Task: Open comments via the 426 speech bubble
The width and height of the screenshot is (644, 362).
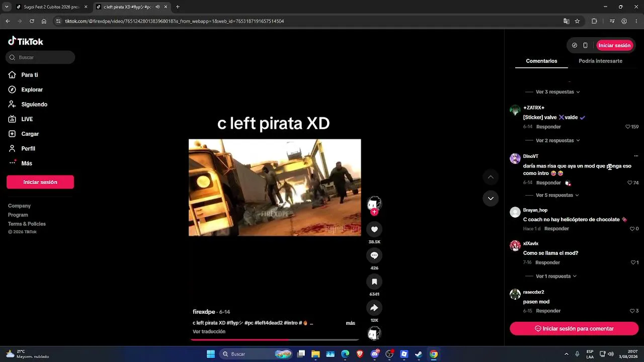Action: (374, 255)
